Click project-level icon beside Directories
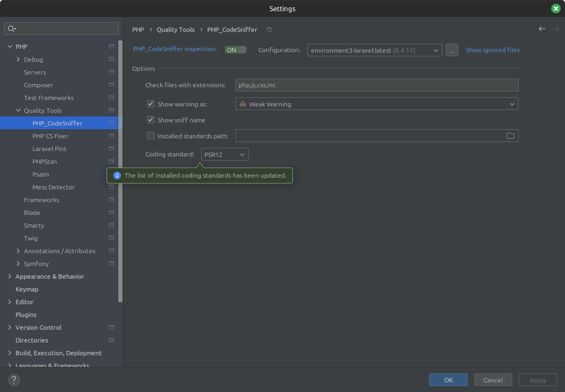 tap(111, 340)
